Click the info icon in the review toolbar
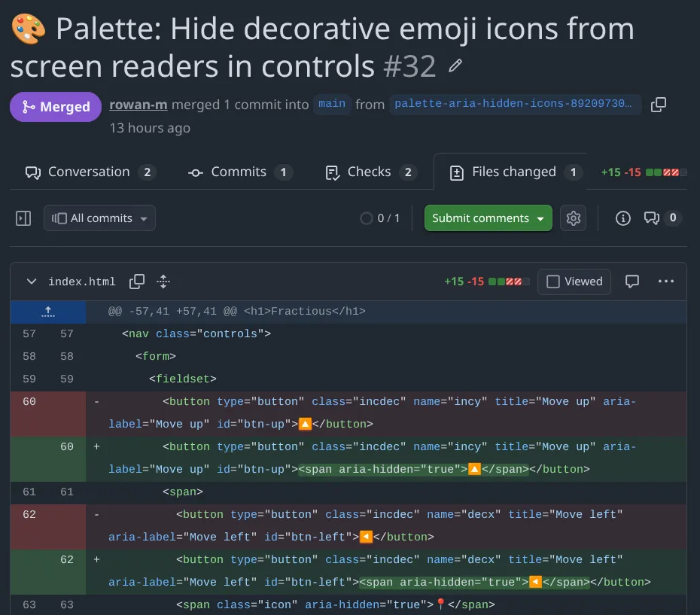700x615 pixels. [x=622, y=218]
